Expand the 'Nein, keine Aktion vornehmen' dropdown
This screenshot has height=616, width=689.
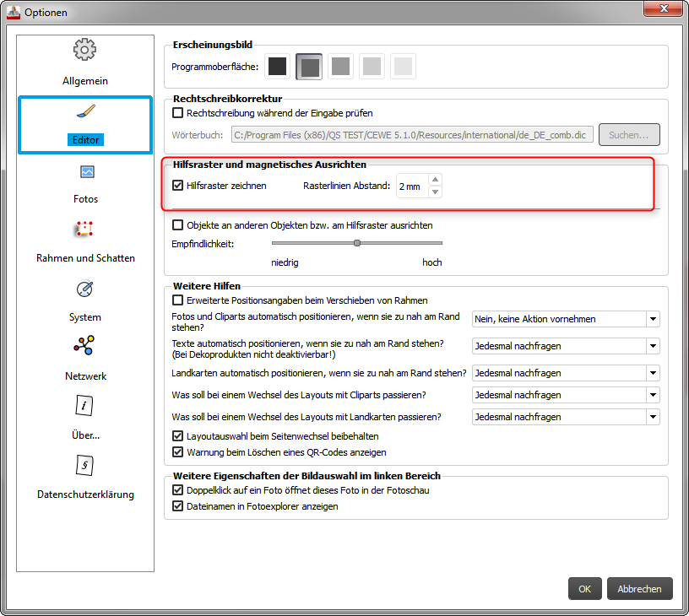click(x=652, y=319)
